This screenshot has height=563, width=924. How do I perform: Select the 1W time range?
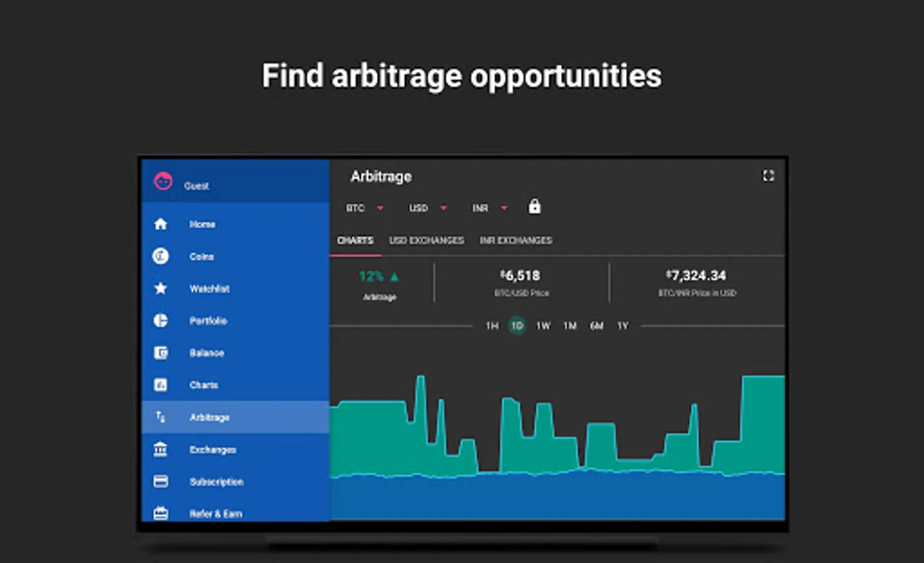(x=543, y=325)
